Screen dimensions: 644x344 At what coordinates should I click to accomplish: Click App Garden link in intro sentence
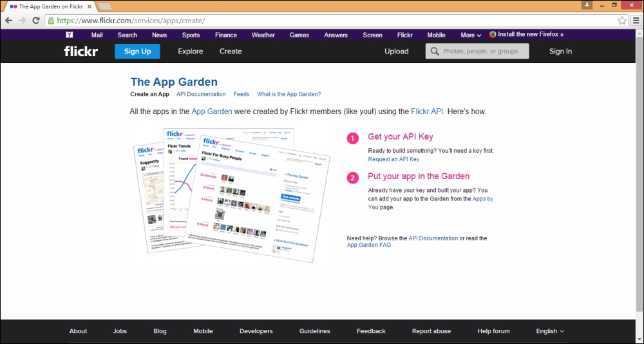tap(212, 111)
